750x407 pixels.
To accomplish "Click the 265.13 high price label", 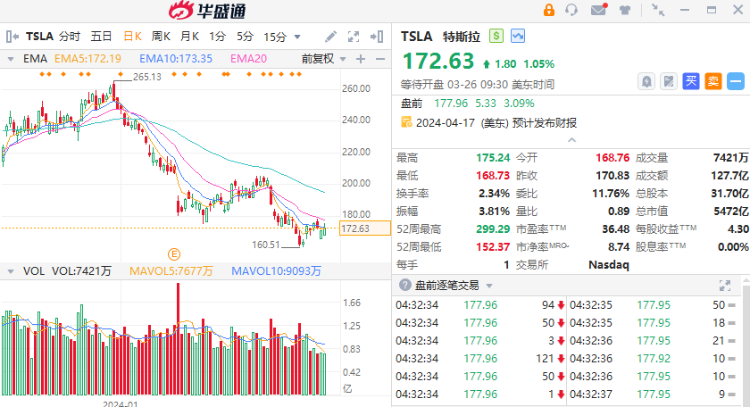I will click(x=147, y=77).
